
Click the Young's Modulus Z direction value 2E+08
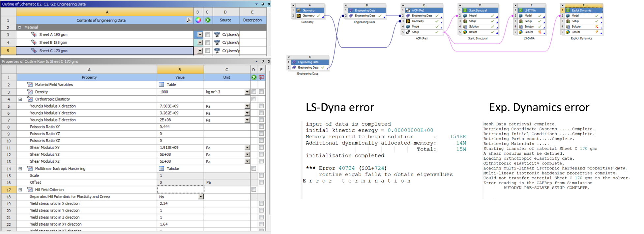tap(180, 120)
